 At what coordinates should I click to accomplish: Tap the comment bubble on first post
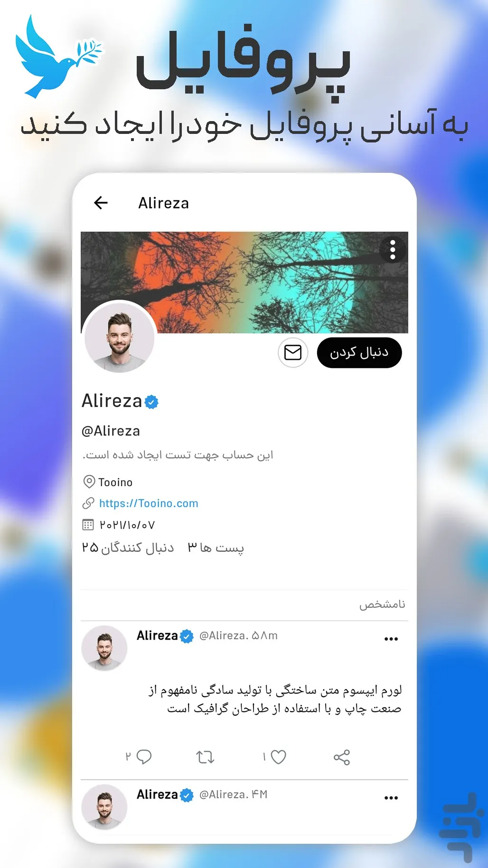[x=144, y=757]
